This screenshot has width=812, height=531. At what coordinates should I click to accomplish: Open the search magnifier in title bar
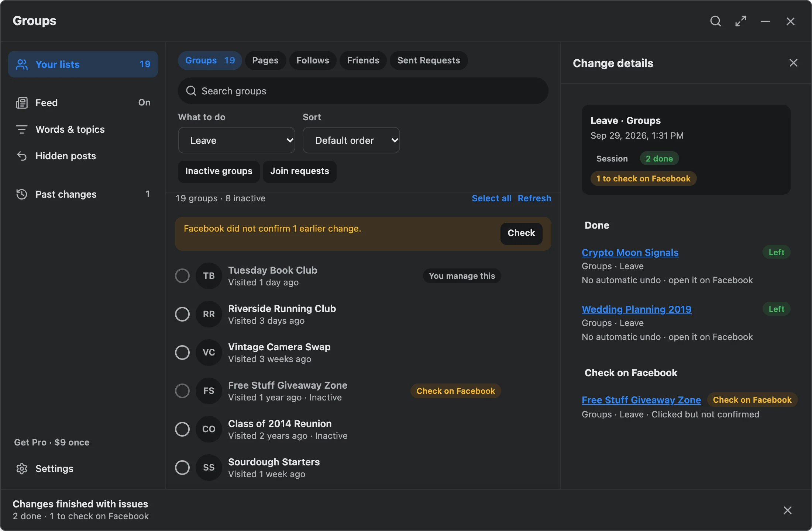[x=716, y=21]
